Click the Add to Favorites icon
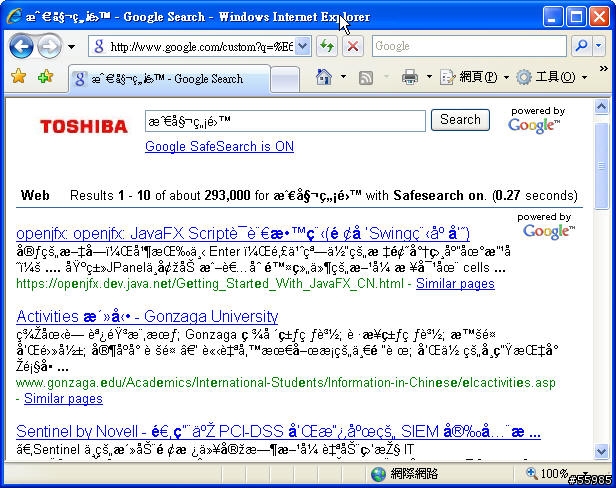 click(x=46, y=76)
